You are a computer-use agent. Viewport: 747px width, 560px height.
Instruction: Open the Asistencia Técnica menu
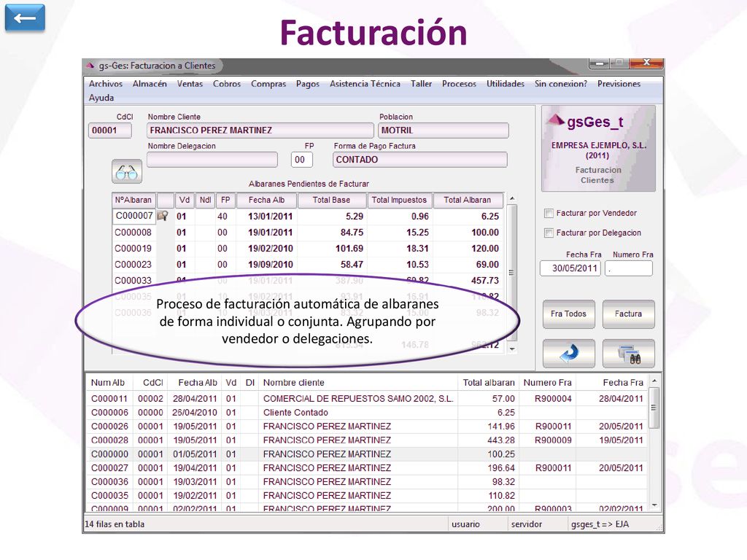pyautogui.click(x=365, y=84)
